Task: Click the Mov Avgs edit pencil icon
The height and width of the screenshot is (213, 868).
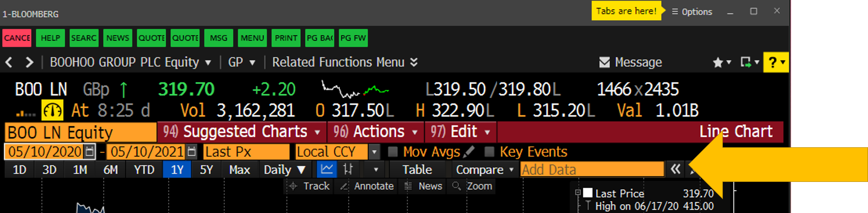Action: point(469,152)
